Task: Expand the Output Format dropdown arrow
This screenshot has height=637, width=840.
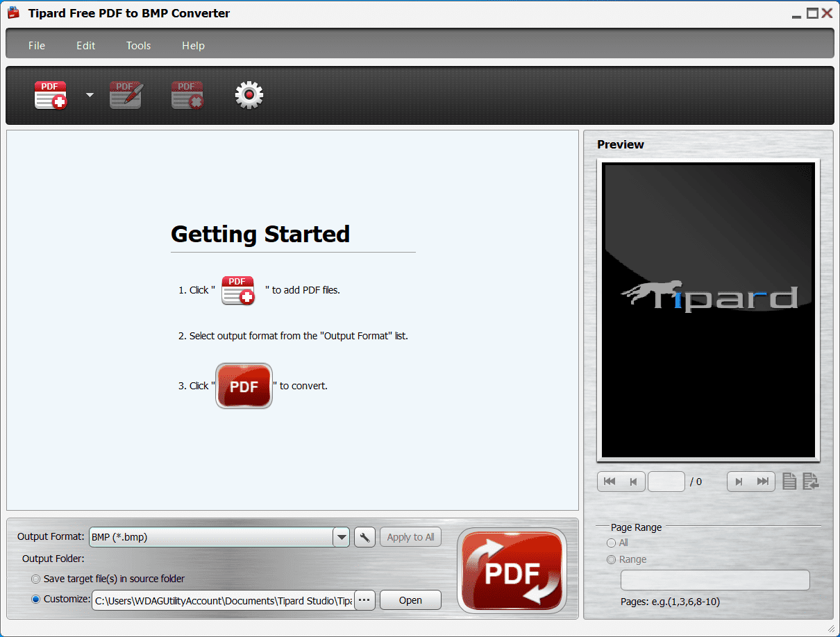Action: 341,537
